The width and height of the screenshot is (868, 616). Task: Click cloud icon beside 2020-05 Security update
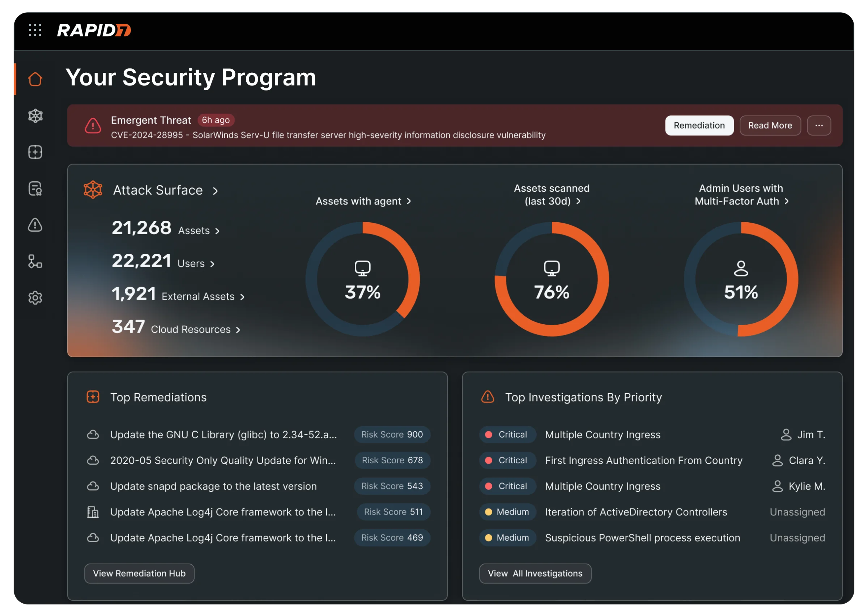pyautogui.click(x=93, y=460)
